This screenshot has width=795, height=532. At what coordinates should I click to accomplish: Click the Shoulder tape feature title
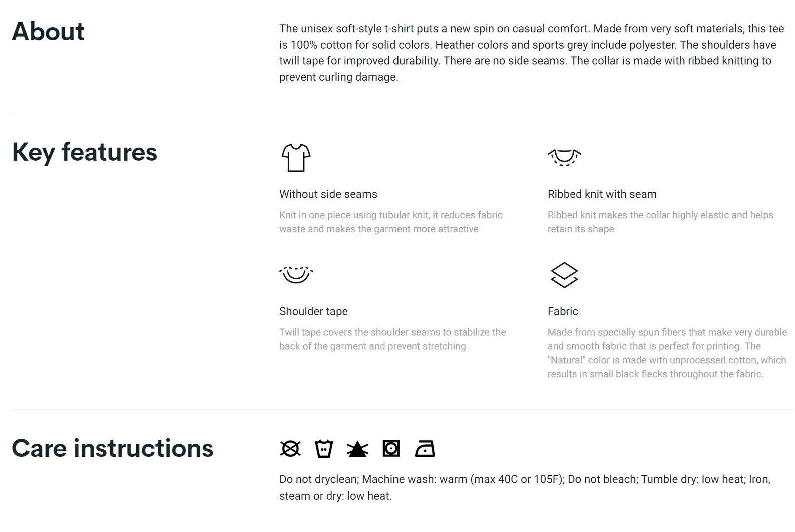coord(313,311)
